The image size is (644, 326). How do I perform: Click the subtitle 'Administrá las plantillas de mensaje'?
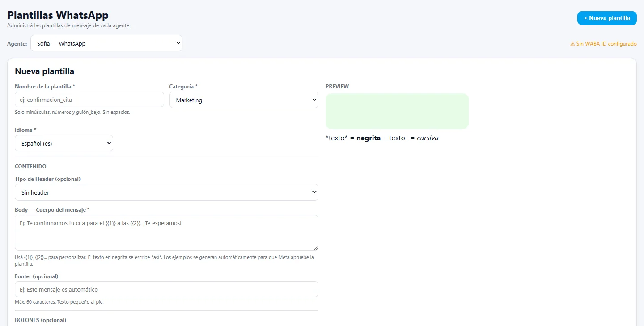[x=68, y=25]
